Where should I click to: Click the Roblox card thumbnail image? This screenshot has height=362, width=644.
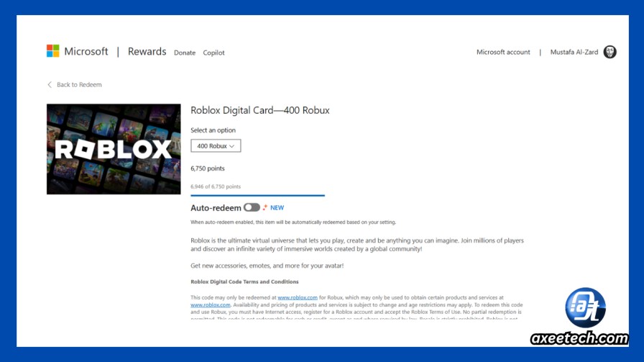(114, 149)
